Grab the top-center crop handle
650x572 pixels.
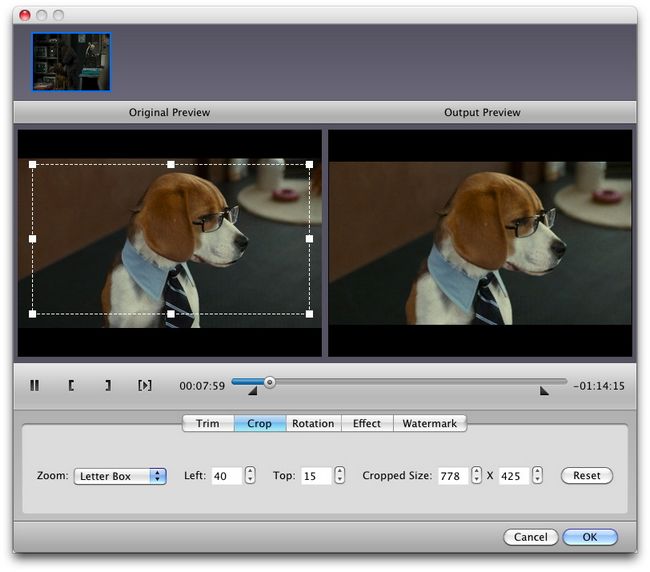pyautogui.click(x=171, y=165)
